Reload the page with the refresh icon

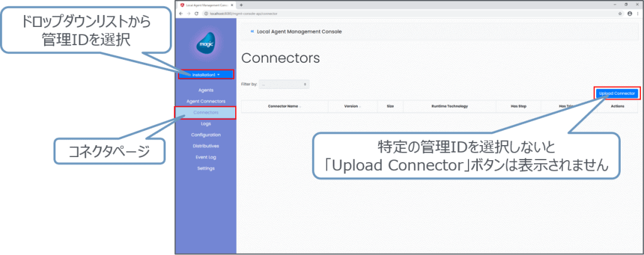195,13
